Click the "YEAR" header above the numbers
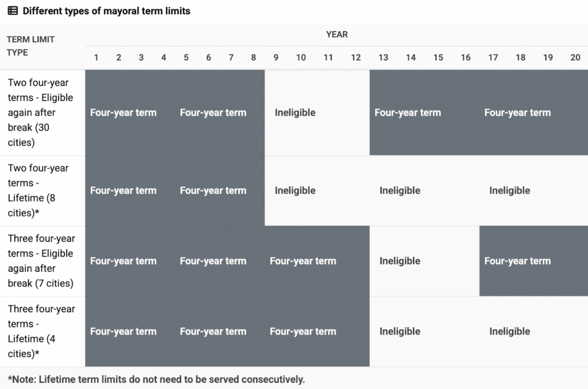 point(336,34)
